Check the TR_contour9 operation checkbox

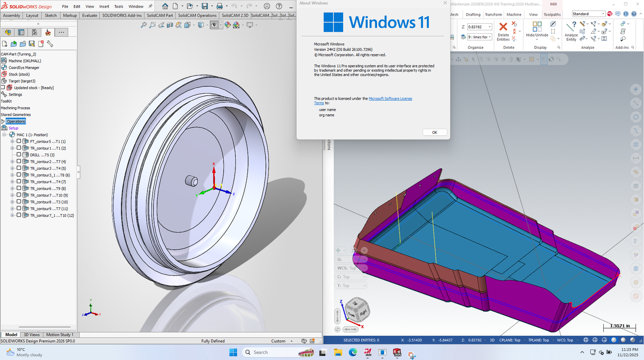tap(19, 208)
